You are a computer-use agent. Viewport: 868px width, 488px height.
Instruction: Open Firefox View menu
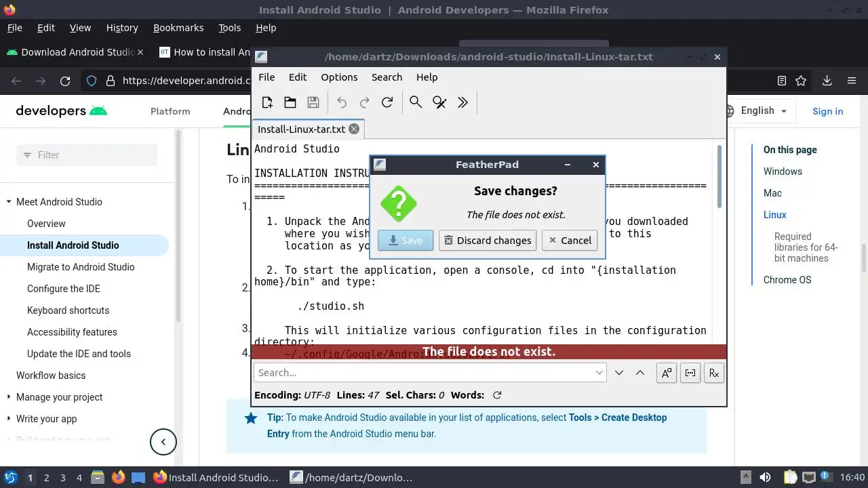point(80,28)
